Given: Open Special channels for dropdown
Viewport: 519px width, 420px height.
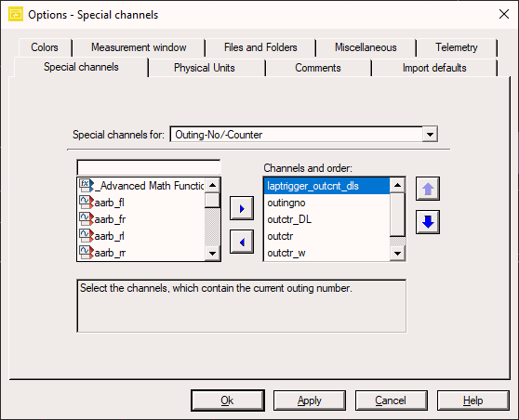Looking at the screenshot, I should pos(430,134).
